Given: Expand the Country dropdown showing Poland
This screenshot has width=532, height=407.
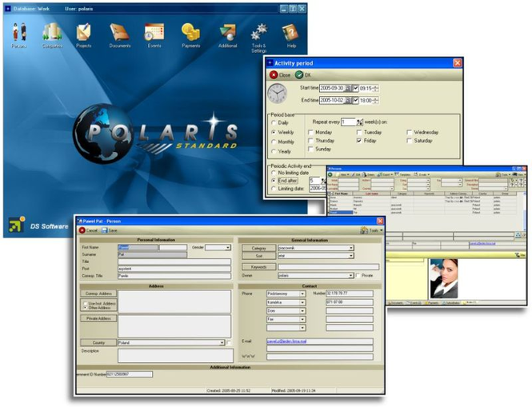Looking at the screenshot, I should [222, 343].
